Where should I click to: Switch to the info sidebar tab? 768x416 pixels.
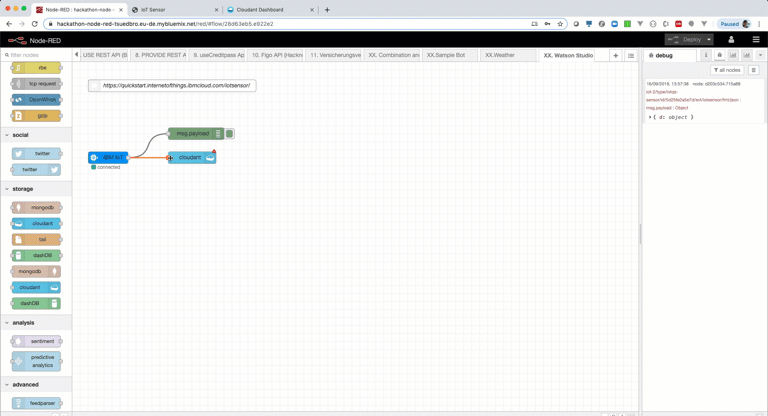click(x=706, y=55)
